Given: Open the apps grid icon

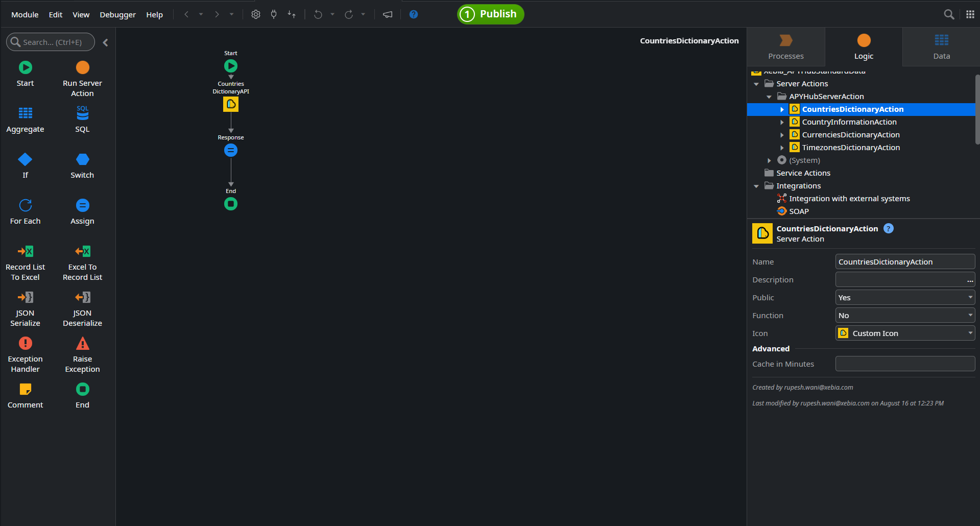Looking at the screenshot, I should 970,14.
